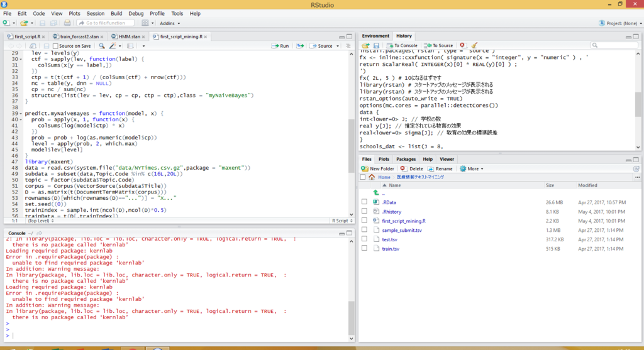Screen dimensions: 644x350
Task: Open the first_script_mining.R file link
Action: pos(404,221)
